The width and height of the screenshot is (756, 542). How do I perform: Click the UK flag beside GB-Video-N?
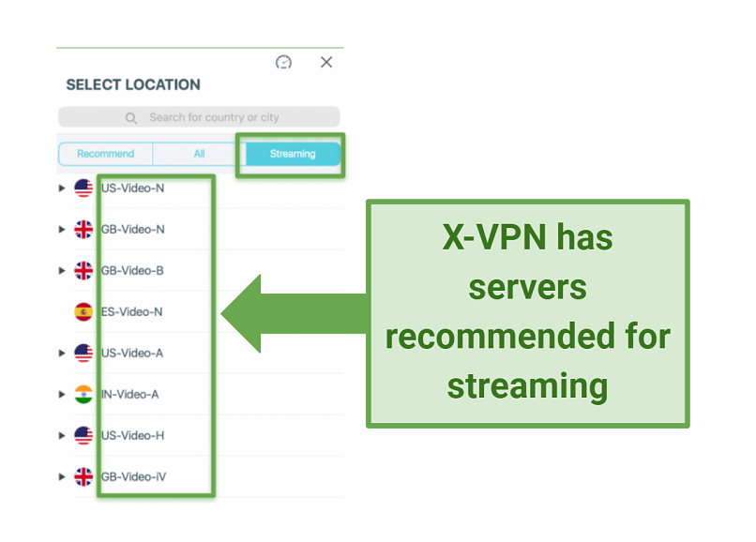83,230
